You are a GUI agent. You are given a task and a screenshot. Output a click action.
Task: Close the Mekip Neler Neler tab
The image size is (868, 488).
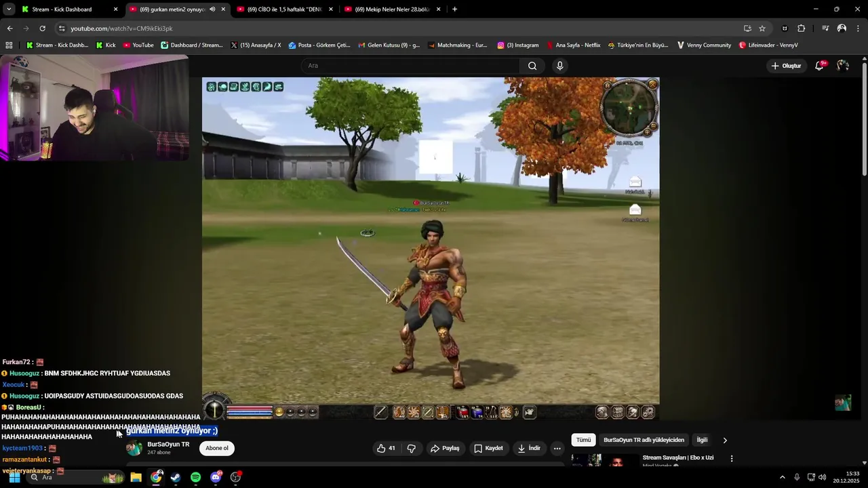pyautogui.click(x=438, y=9)
